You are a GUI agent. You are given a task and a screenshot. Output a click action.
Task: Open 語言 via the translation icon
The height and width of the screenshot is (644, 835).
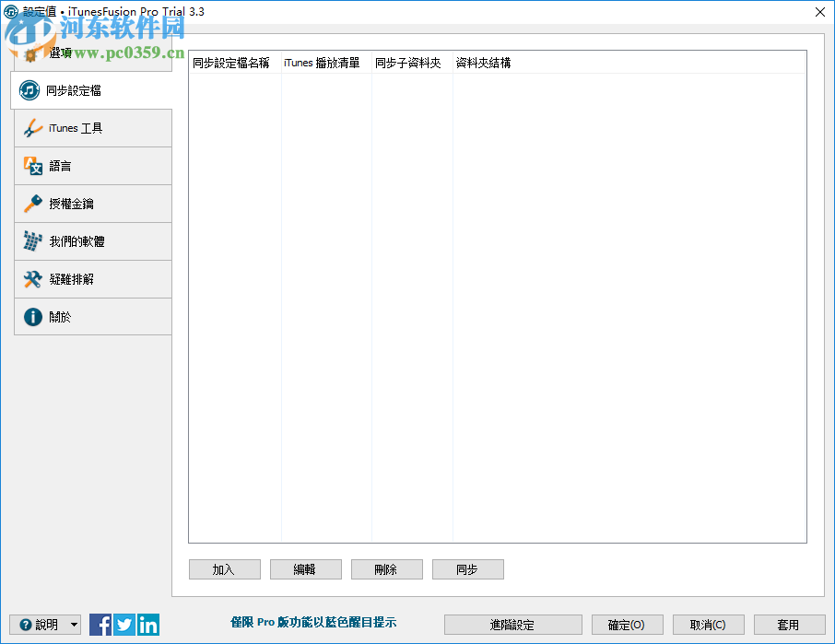tap(32, 166)
